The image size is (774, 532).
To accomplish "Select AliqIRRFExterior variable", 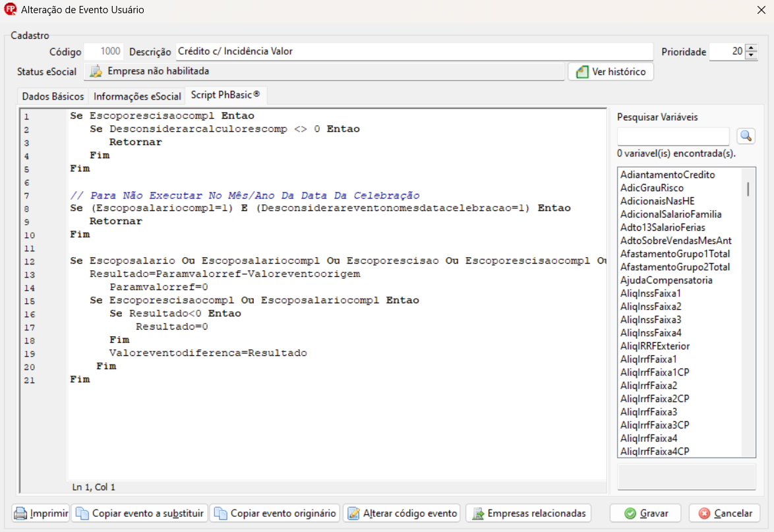I will tap(655, 346).
